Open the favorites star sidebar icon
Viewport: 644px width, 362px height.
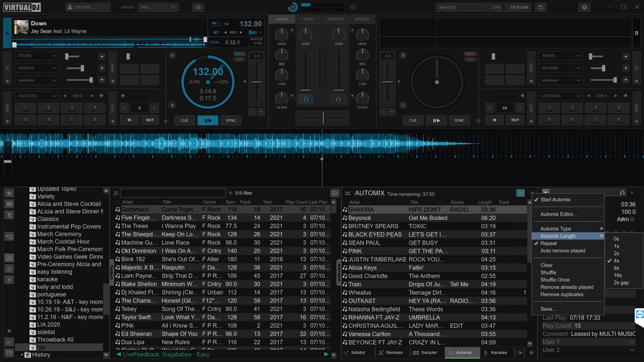9,193
